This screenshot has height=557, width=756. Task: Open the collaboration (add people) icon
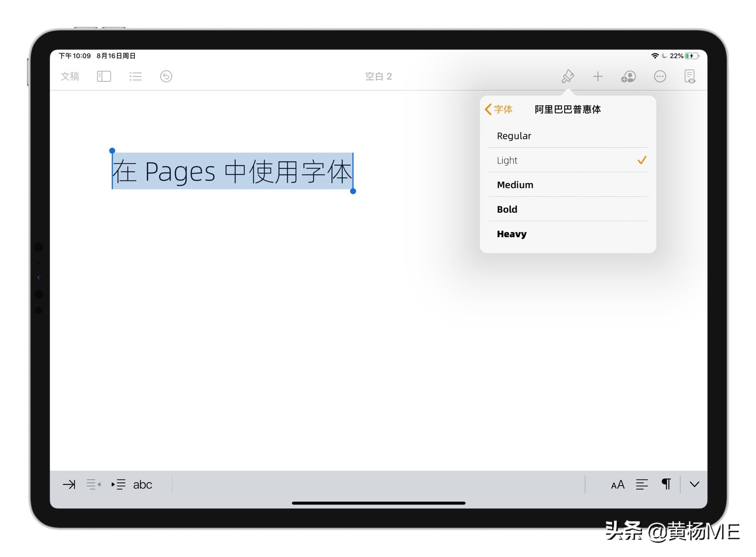628,76
